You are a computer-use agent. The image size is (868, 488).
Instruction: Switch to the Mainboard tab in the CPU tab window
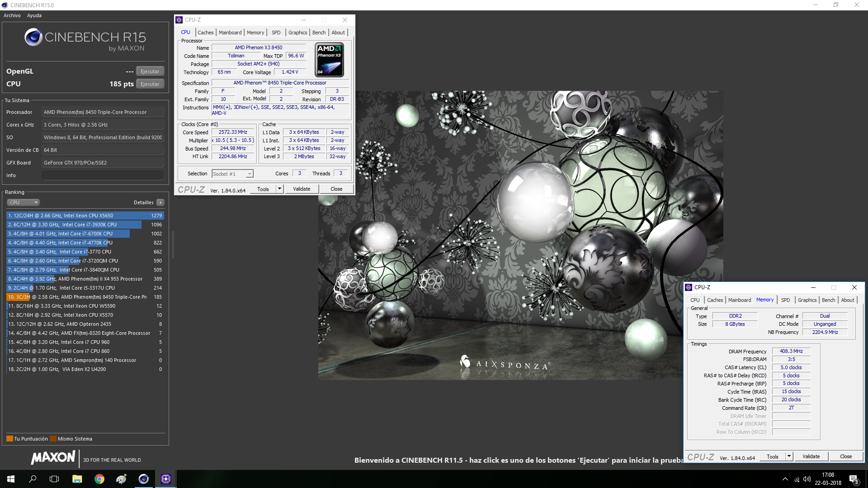tap(230, 33)
